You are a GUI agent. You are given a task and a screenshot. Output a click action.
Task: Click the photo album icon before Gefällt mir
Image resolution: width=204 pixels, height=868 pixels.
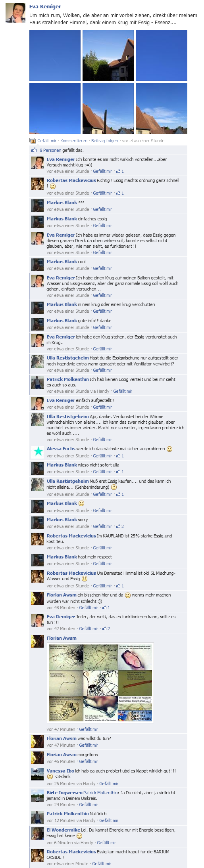point(33,141)
